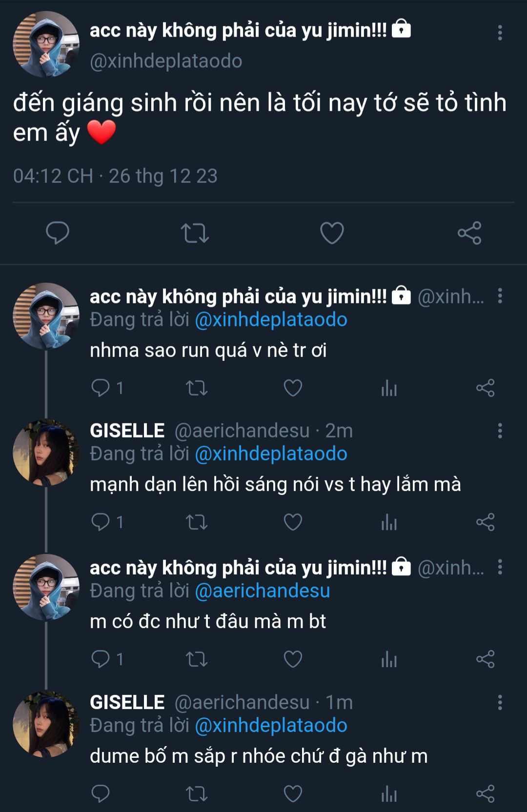Open GISELLE's profile picture on 2m reply
This screenshot has width=527, height=812.
(46, 453)
